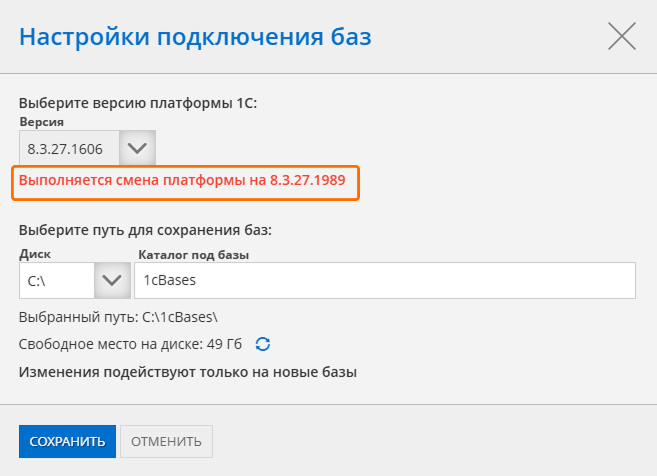Focus the 1cBases catalog input field

point(385,280)
